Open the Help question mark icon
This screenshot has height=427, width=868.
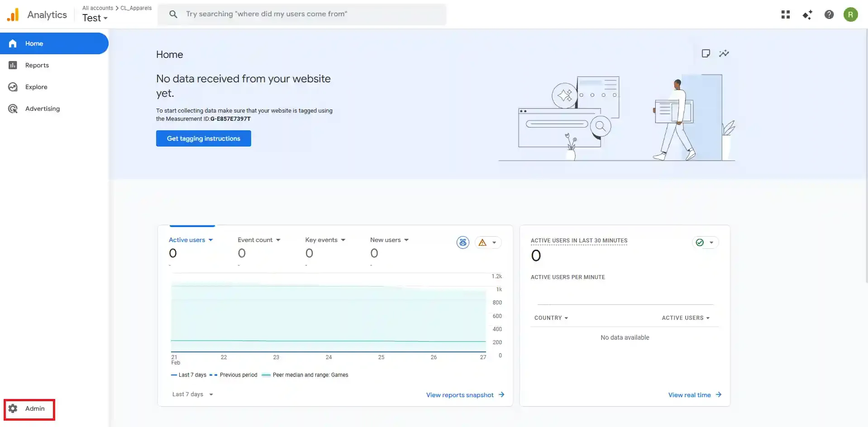tap(829, 14)
